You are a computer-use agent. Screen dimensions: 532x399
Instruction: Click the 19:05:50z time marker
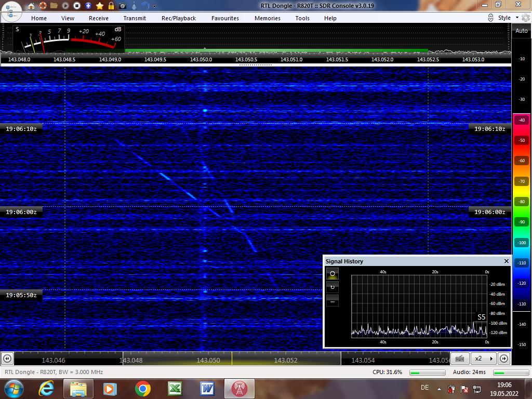pos(21,295)
